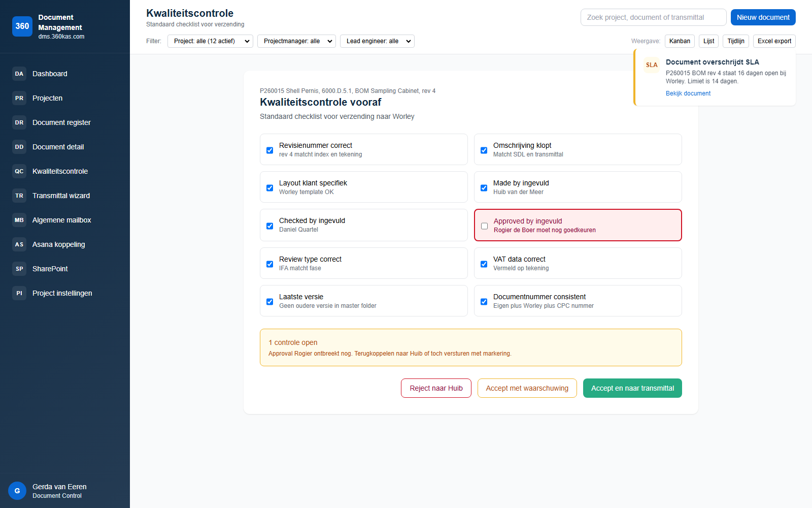Click 'Eigen plus Worley plus CPC nummer' text
This screenshot has width=812, height=508.
(544, 306)
